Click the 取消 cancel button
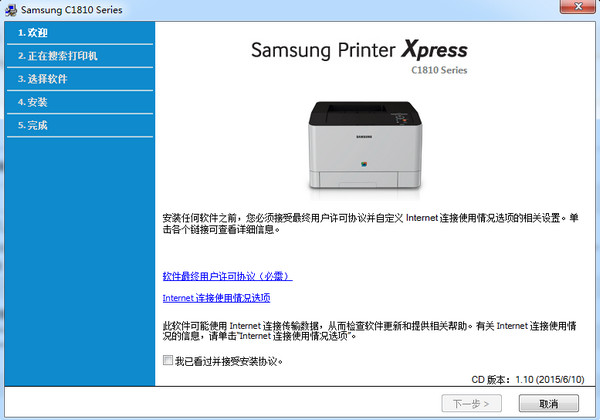The height and width of the screenshot is (420, 600). (x=548, y=403)
